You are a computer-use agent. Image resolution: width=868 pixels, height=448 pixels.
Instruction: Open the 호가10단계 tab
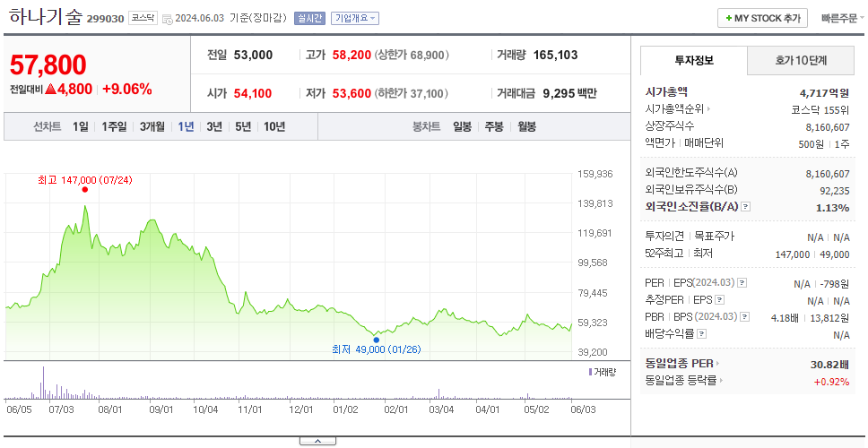point(801,60)
